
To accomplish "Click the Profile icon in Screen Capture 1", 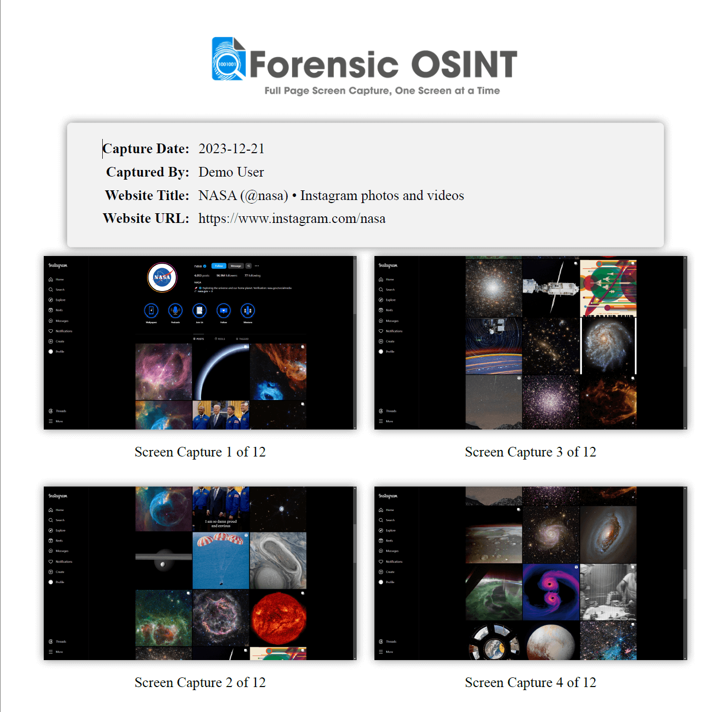I will [x=50, y=352].
